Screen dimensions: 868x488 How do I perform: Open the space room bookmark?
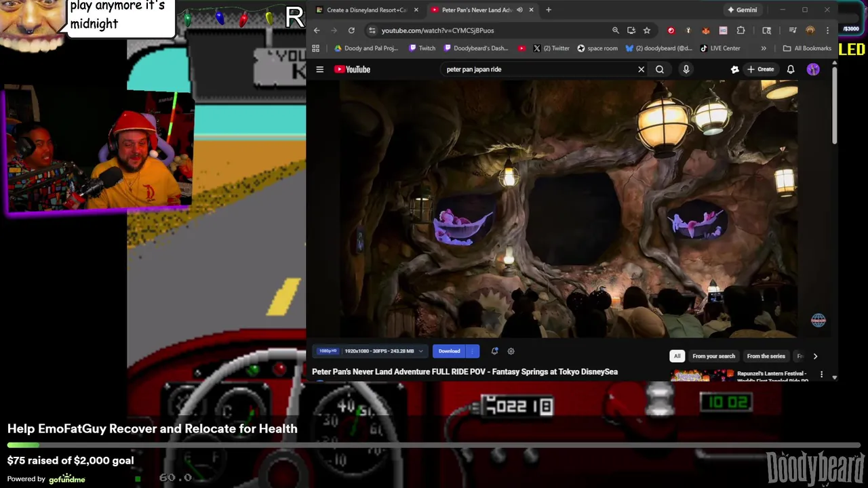tap(597, 48)
